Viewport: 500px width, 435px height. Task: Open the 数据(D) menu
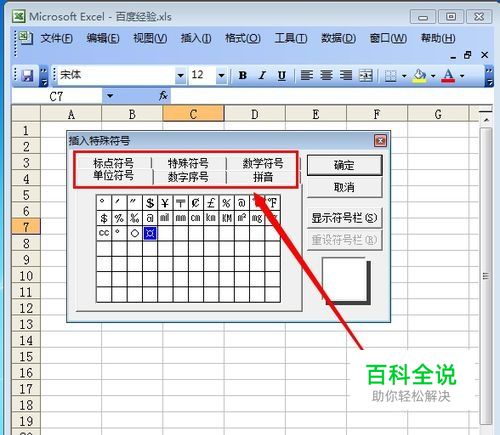tap(338, 38)
